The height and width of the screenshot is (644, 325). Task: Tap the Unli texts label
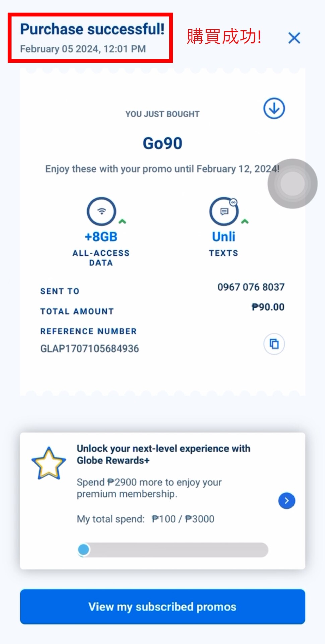pyautogui.click(x=223, y=237)
